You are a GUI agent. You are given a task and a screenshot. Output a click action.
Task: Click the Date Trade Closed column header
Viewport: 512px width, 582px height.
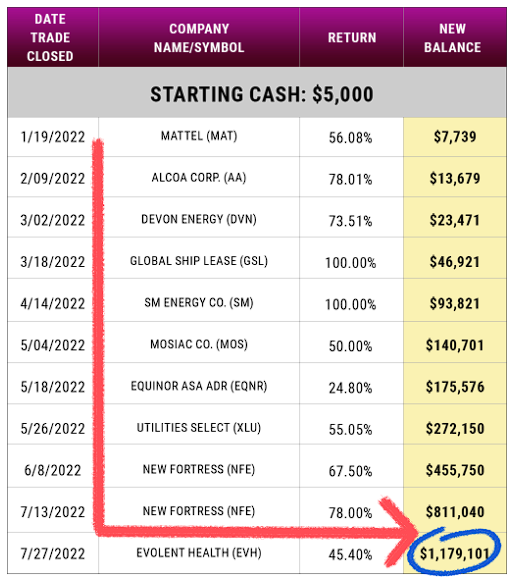click(x=52, y=37)
